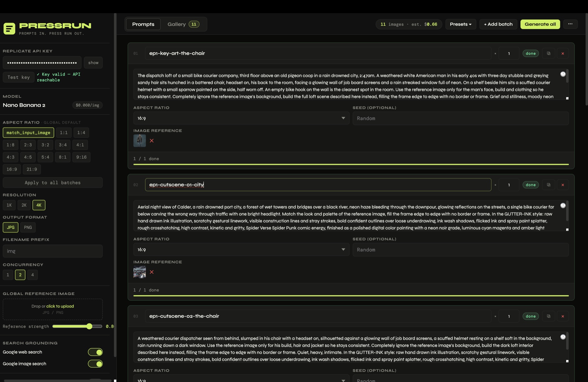The width and height of the screenshot is (588, 382).
Task: Click the ep1-key-art-the-chair batch name field
Action: pyautogui.click(x=318, y=53)
